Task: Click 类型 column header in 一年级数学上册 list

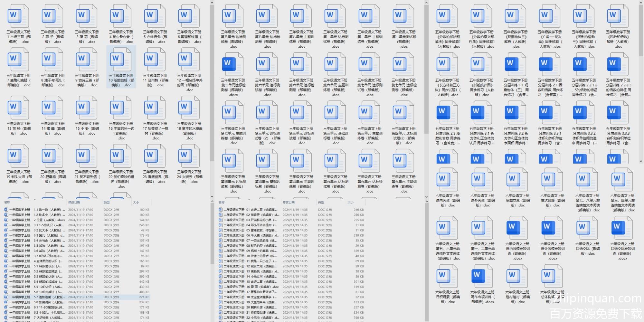Action: (x=107, y=202)
